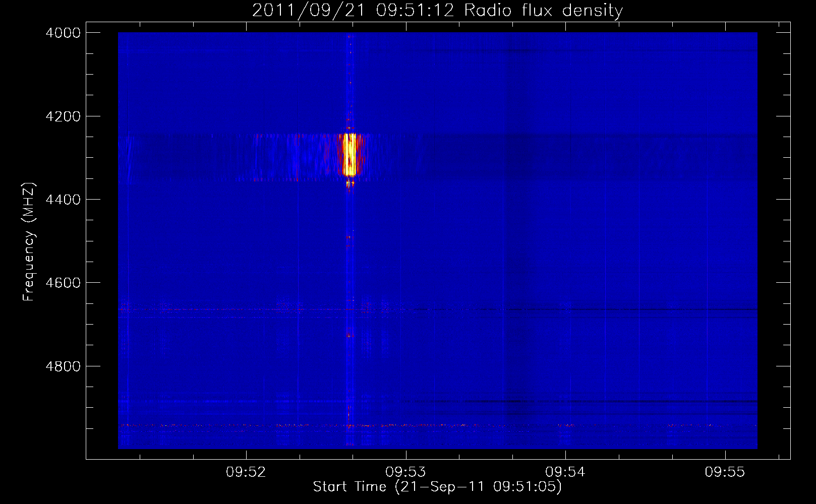This screenshot has width=816, height=504.
Task: Click the 4200 frequency axis label
Action: click(x=63, y=116)
